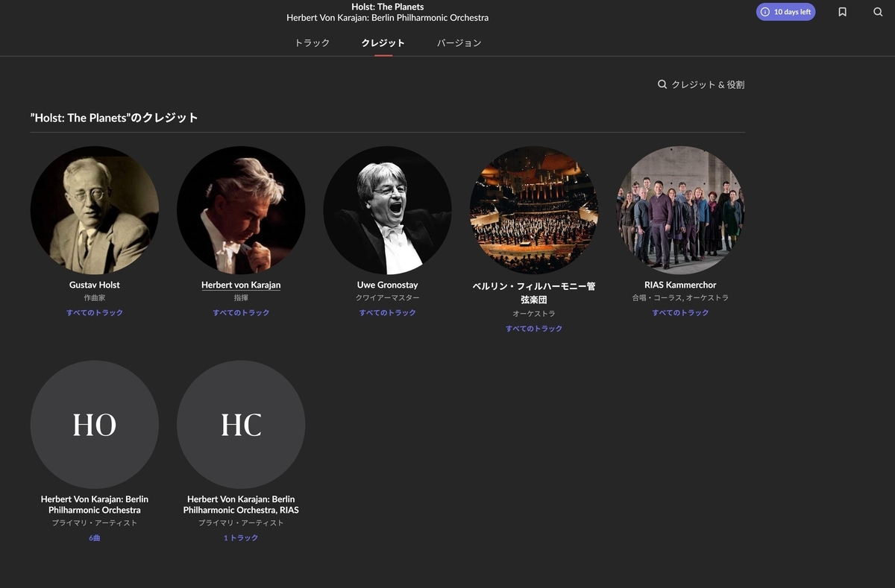Open Herbert Von Karajan: Berlin Philharmonic Orchestra, RIAS name
Viewport: 895px width, 588px height.
[x=241, y=505]
